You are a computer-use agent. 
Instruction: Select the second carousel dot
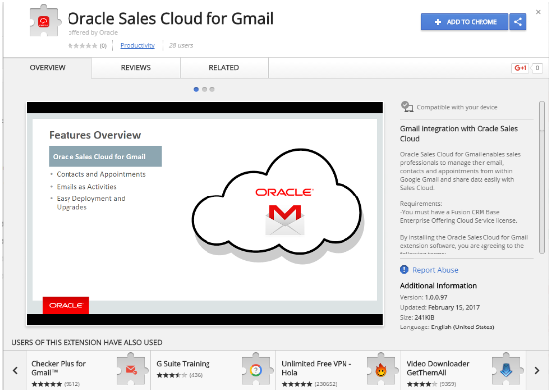(204, 89)
